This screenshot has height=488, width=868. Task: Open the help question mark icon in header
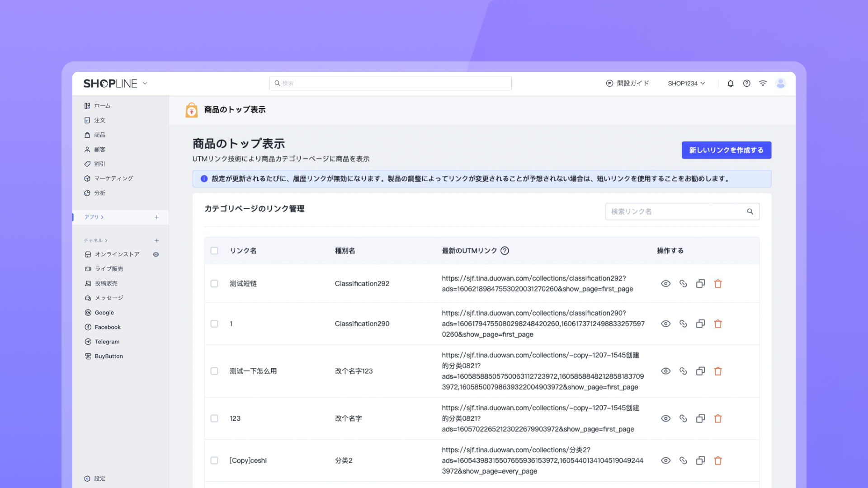click(747, 84)
